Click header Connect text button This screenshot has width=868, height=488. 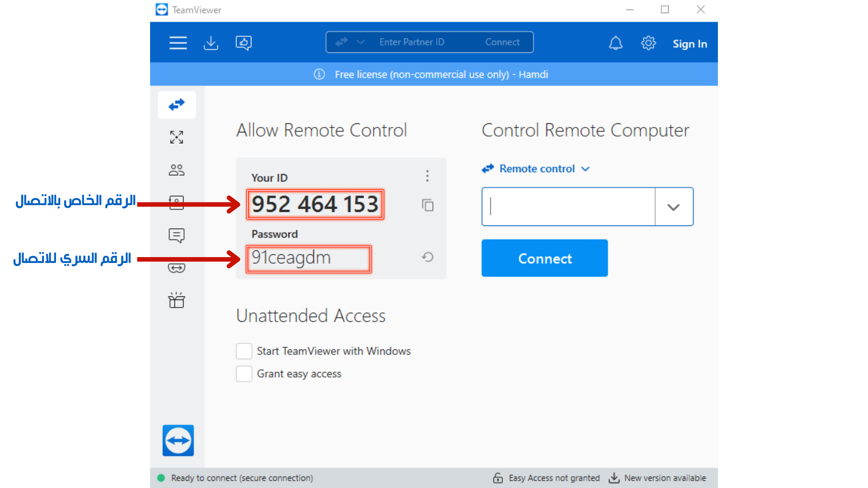[x=502, y=42]
